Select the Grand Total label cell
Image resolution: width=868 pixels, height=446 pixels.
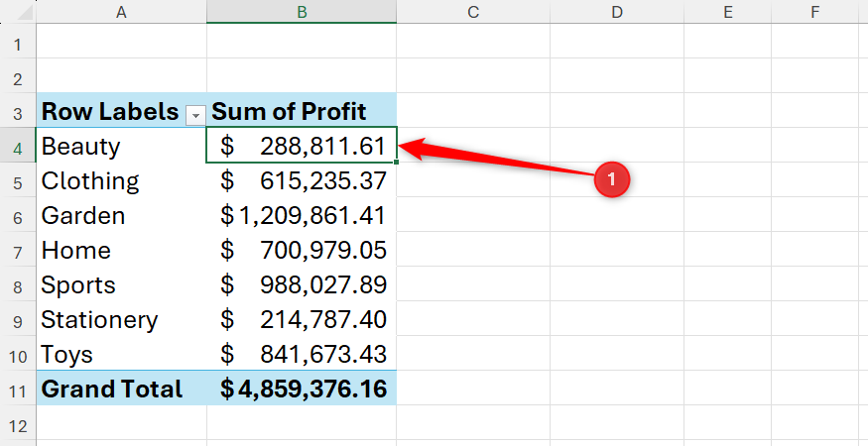pyautogui.click(x=121, y=388)
